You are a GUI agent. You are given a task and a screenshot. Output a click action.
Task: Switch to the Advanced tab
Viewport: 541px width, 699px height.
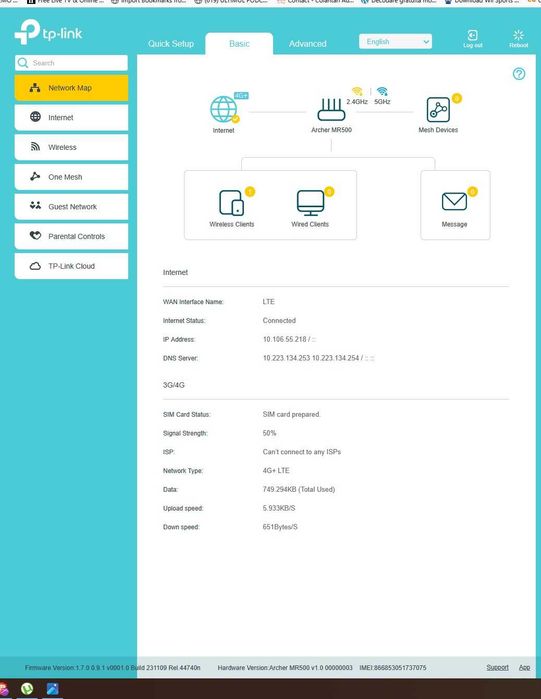(307, 44)
